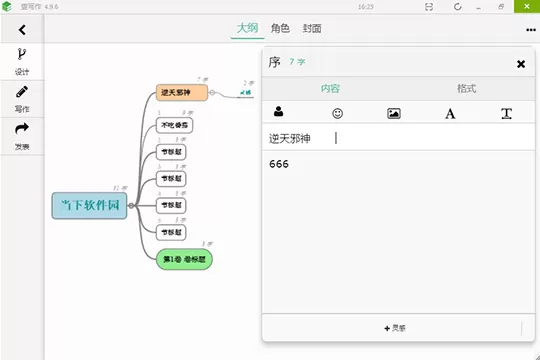The image size is (540, 360).
Task: Open font settings with the A icon
Action: (x=450, y=113)
